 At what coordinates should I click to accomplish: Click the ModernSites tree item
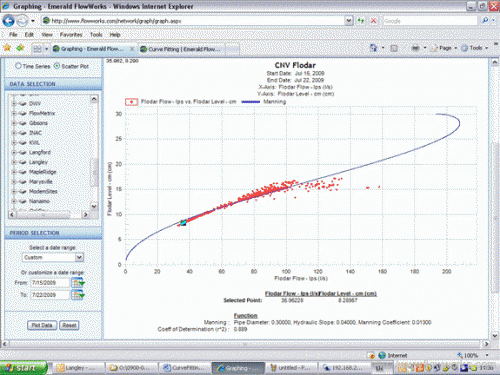coord(43,191)
